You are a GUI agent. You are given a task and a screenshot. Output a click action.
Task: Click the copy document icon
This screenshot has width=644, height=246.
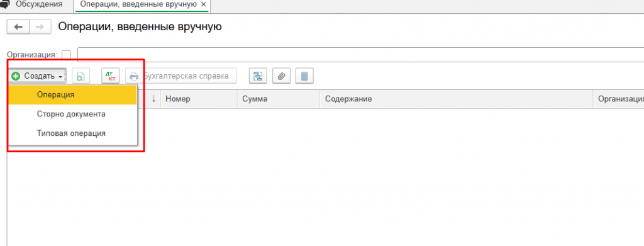point(81,76)
